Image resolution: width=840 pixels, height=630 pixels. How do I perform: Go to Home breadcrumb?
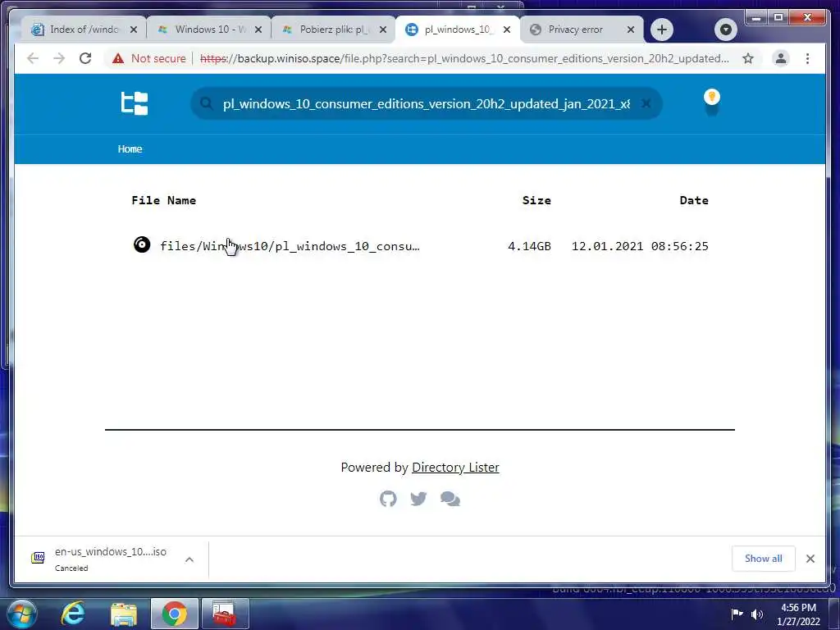click(130, 149)
